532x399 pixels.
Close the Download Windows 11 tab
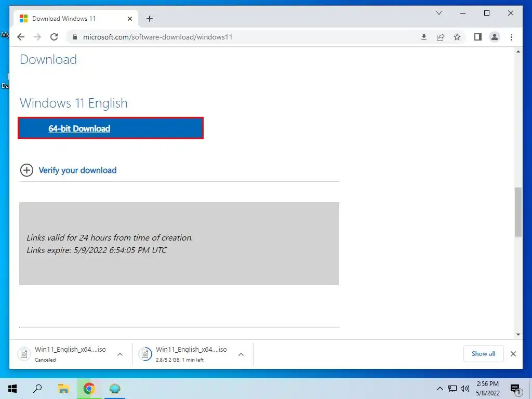click(129, 19)
